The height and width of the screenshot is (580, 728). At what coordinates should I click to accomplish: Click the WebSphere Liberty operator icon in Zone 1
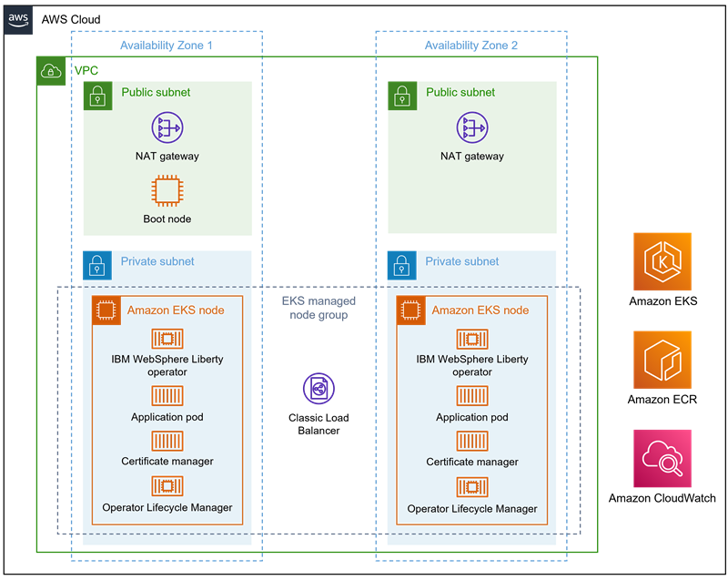pos(167,339)
